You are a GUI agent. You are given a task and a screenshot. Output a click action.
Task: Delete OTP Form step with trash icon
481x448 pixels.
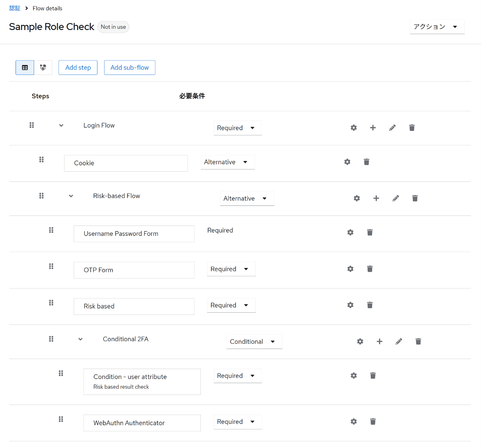[x=370, y=269]
